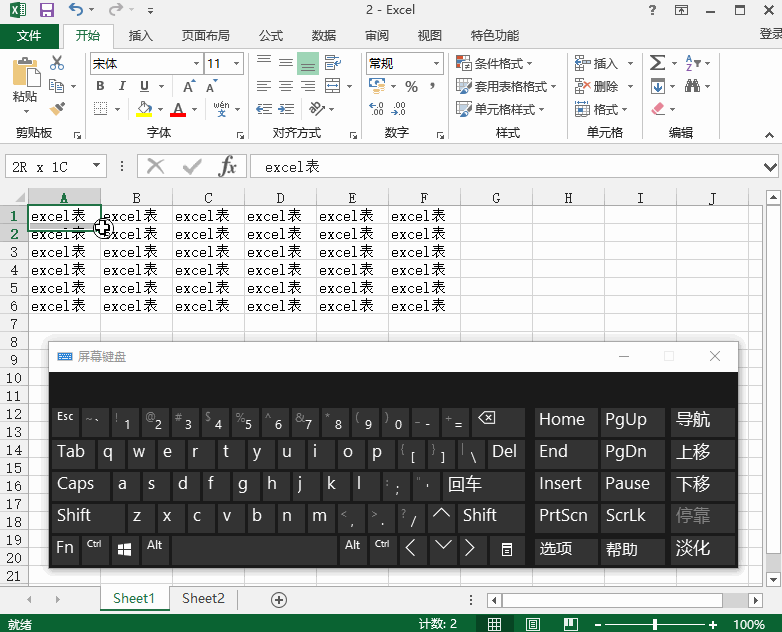Image resolution: width=782 pixels, height=632 pixels.
Task: Click the AutoSum sigma icon
Action: click(657, 63)
